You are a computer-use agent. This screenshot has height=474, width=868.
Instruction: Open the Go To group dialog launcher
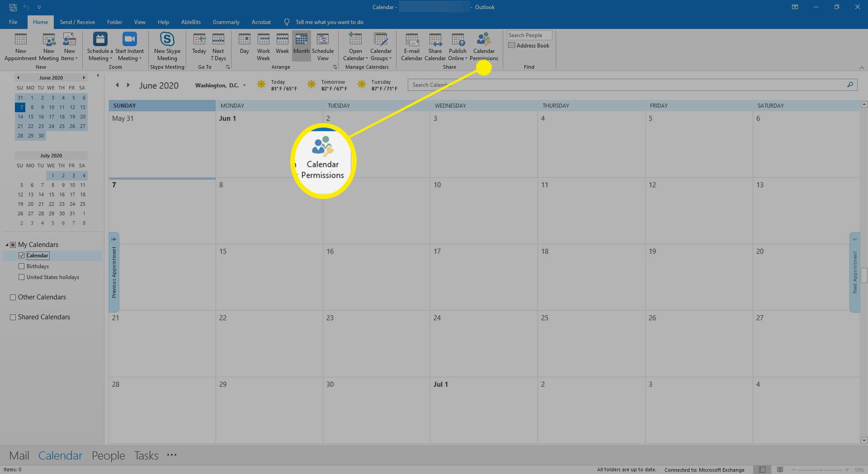[228, 67]
